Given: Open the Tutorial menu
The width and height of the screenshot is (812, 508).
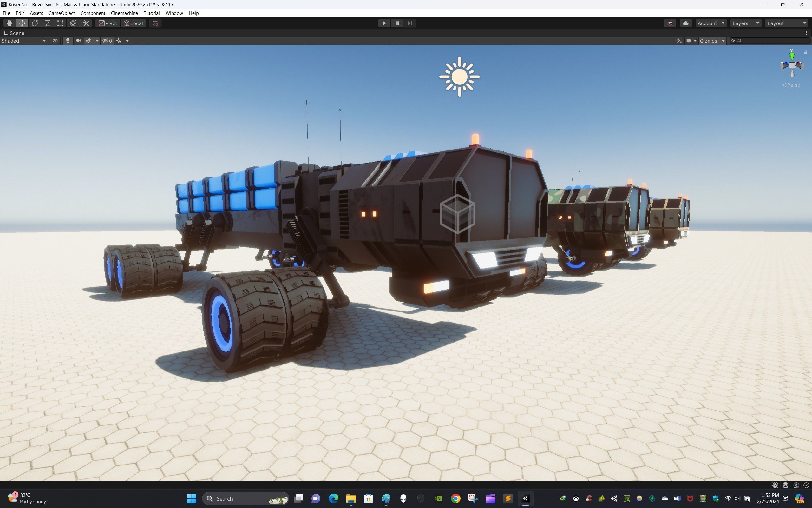Looking at the screenshot, I should (x=151, y=13).
